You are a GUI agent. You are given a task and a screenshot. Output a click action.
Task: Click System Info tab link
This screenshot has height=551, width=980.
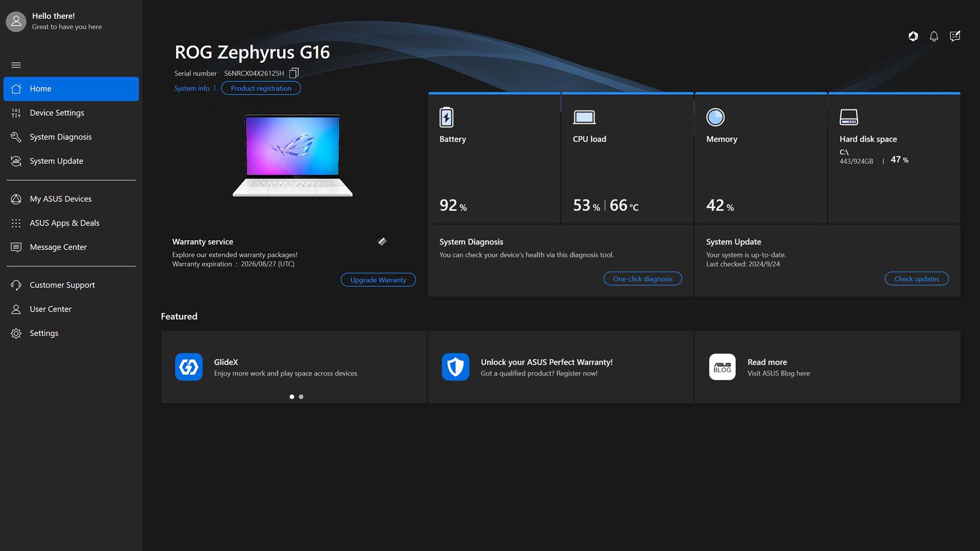[x=191, y=88]
